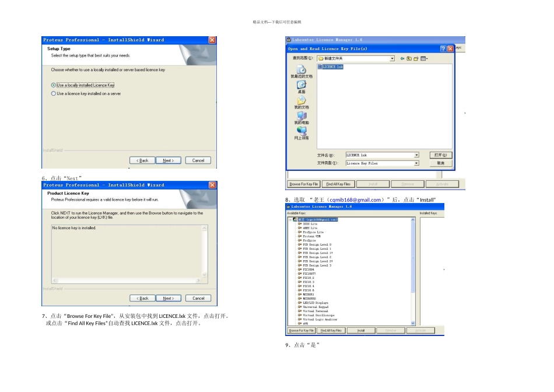Click Back in Product Licence Key wizard
Viewport: 554px width, 392px height.
click(x=142, y=298)
